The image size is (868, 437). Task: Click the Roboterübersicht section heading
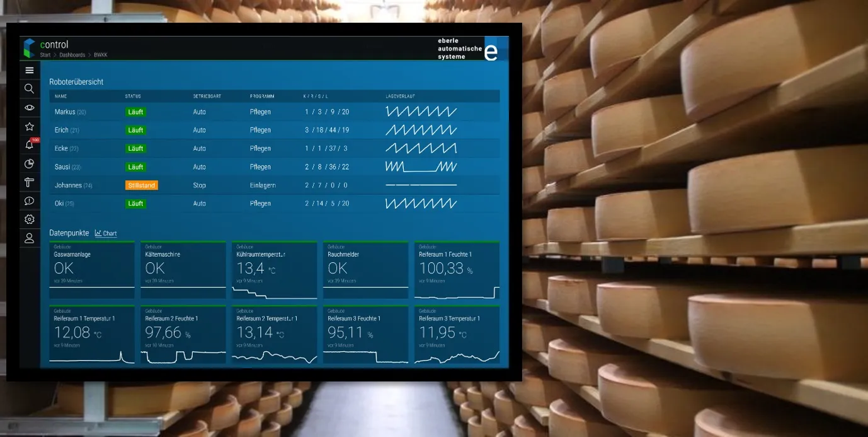(x=76, y=82)
